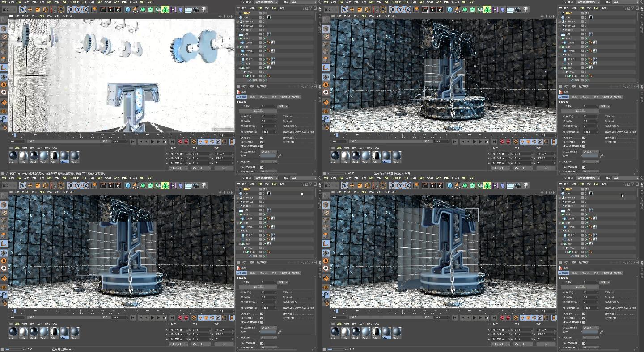The width and height of the screenshot is (644, 352).
Task: Toggle Use Animation checkbox in top-right attributes
Action: pyautogui.click(x=584, y=138)
